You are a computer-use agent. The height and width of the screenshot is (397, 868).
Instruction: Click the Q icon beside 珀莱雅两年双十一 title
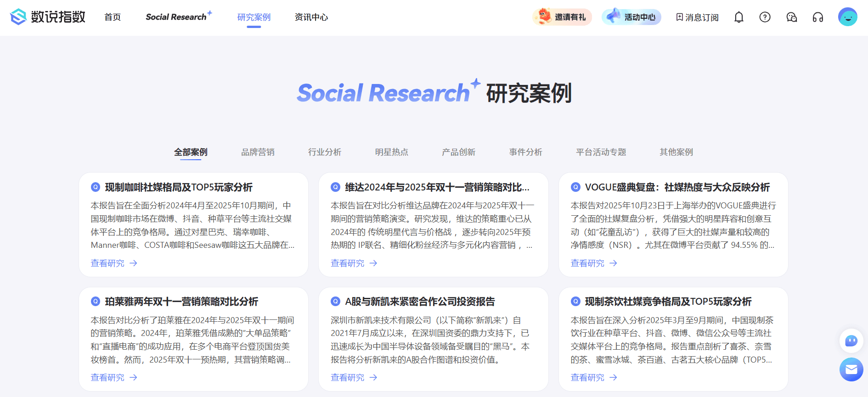pos(96,301)
